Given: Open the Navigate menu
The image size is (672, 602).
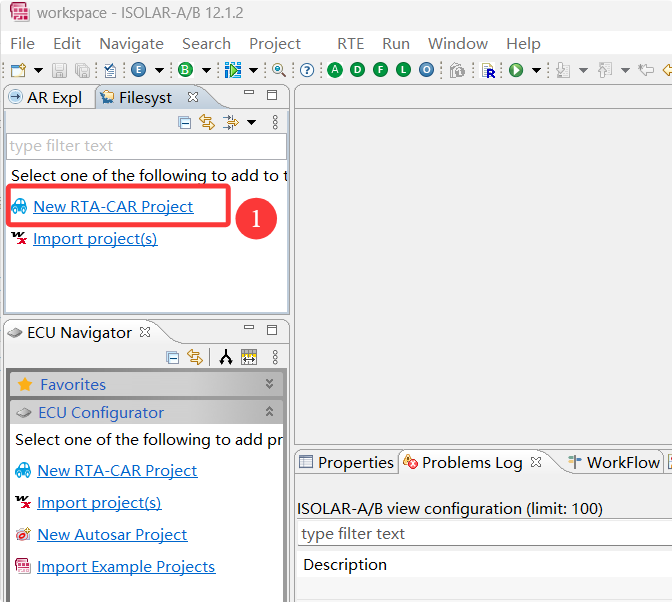Looking at the screenshot, I should coord(132,44).
